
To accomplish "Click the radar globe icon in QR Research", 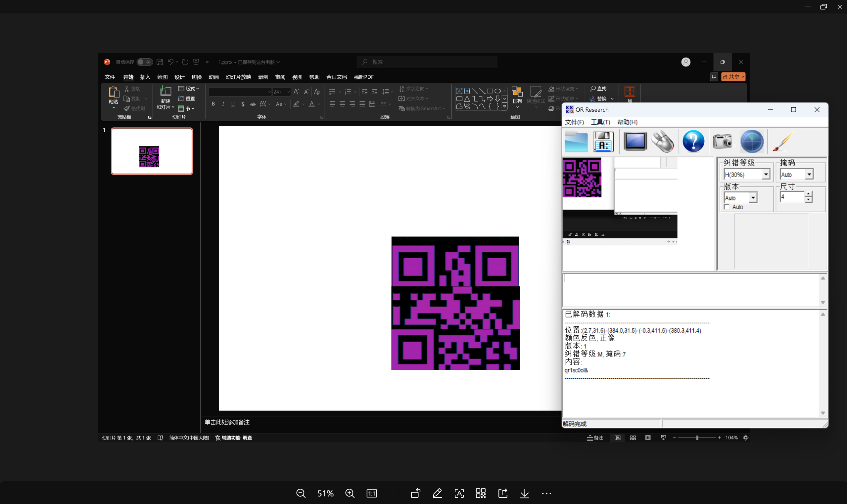I will 752,142.
